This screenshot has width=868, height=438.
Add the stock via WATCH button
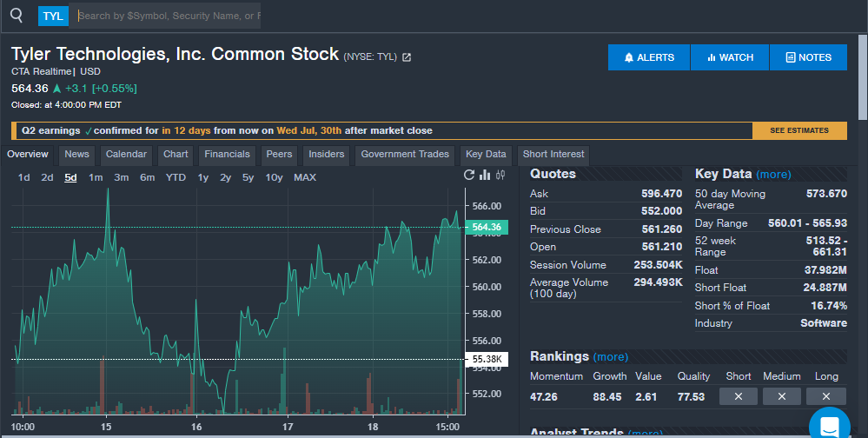click(x=730, y=57)
